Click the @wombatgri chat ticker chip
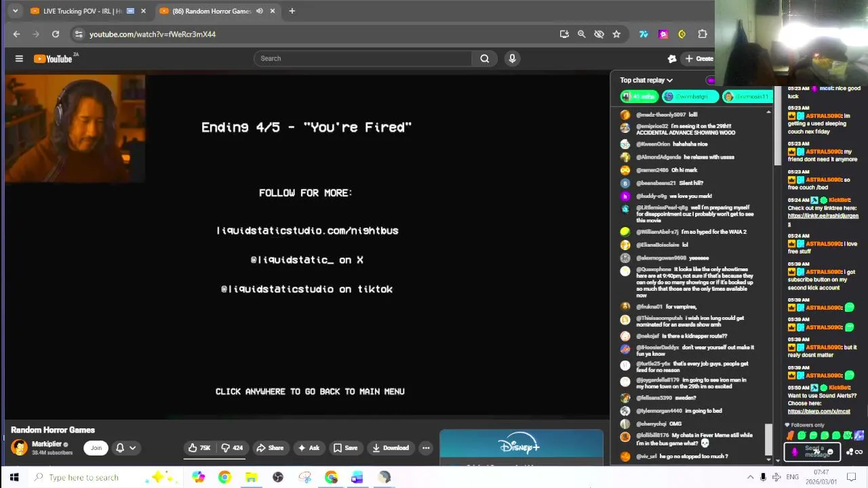Image resolution: width=868 pixels, height=488 pixels. pyautogui.click(x=690, y=97)
